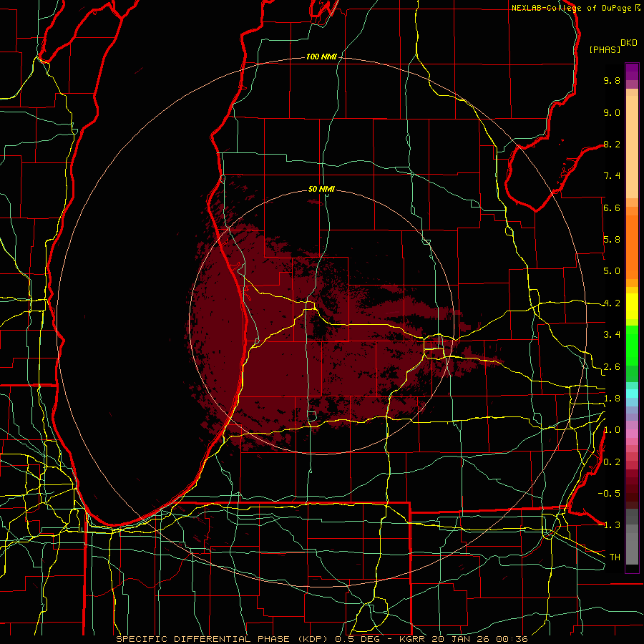The image size is (644, 644).
Task: Click the 7.4 scale value
Action: coord(612,176)
